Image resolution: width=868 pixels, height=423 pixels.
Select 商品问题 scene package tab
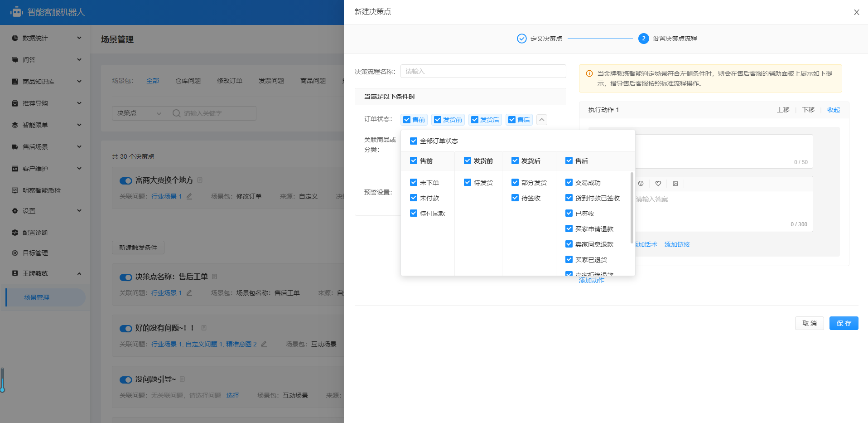point(313,81)
